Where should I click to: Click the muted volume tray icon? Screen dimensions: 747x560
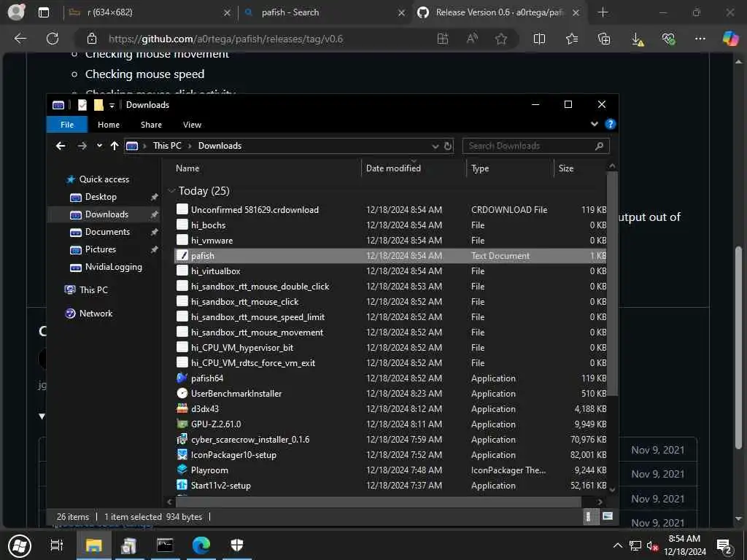click(651, 546)
